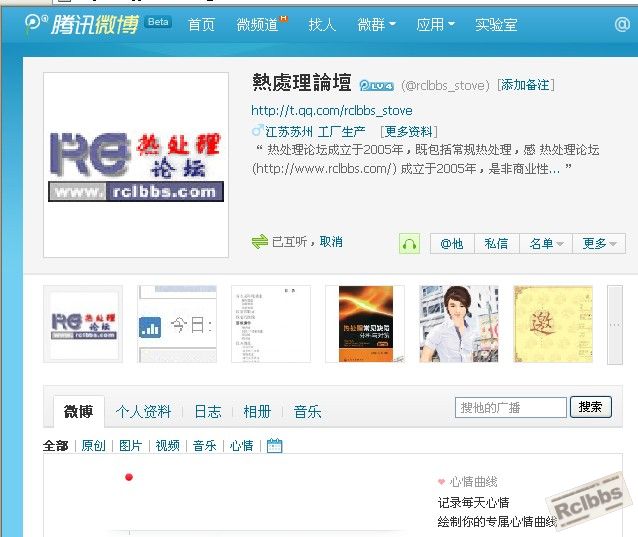Click the 记录每天心情 text
This screenshot has height=537, width=638.
pyautogui.click(x=474, y=502)
